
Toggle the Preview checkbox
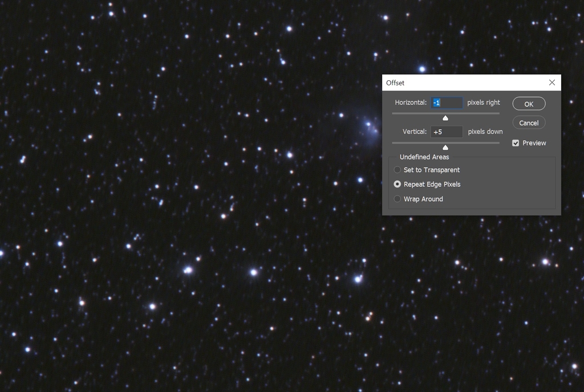point(516,143)
